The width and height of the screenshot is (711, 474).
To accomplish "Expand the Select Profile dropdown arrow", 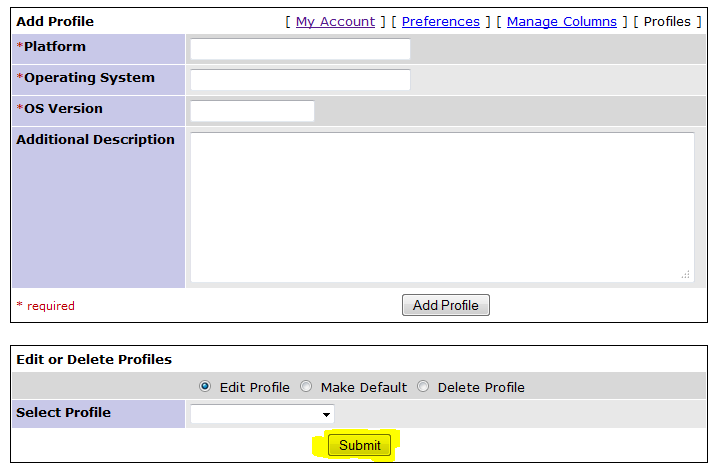I will click(326, 414).
